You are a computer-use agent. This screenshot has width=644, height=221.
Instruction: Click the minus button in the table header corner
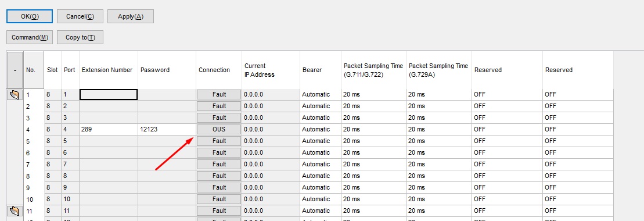click(x=15, y=70)
